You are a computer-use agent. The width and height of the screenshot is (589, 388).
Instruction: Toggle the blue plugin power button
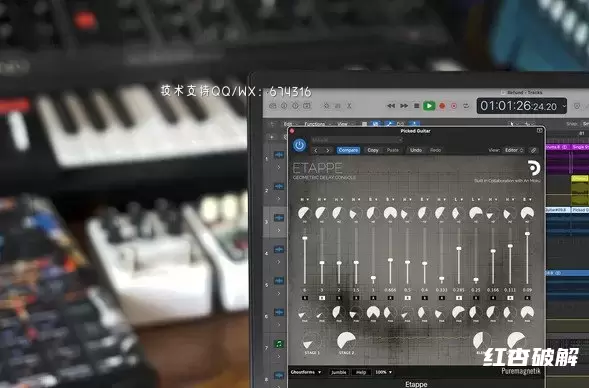tap(299, 145)
